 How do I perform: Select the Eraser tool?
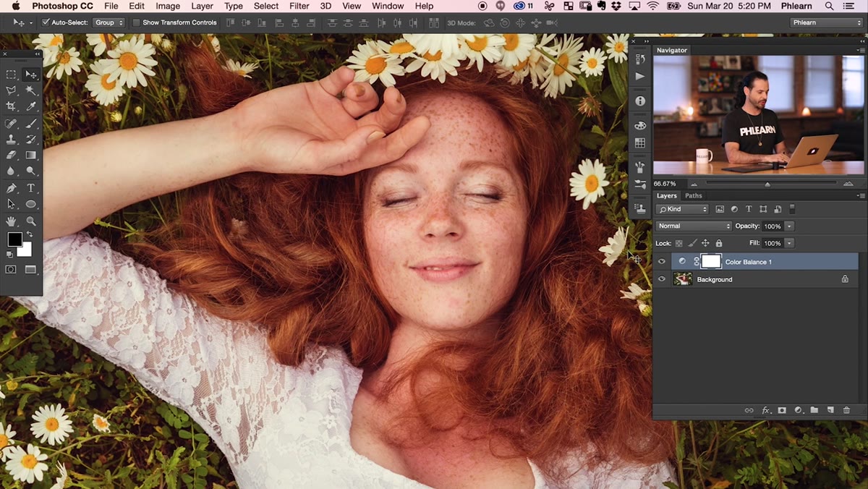tap(12, 155)
